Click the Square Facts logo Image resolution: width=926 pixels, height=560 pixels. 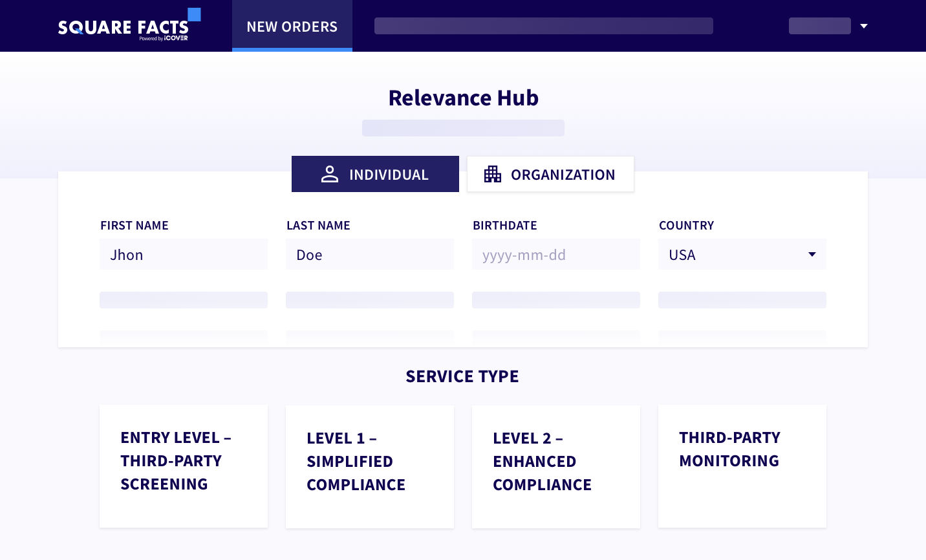point(124,28)
